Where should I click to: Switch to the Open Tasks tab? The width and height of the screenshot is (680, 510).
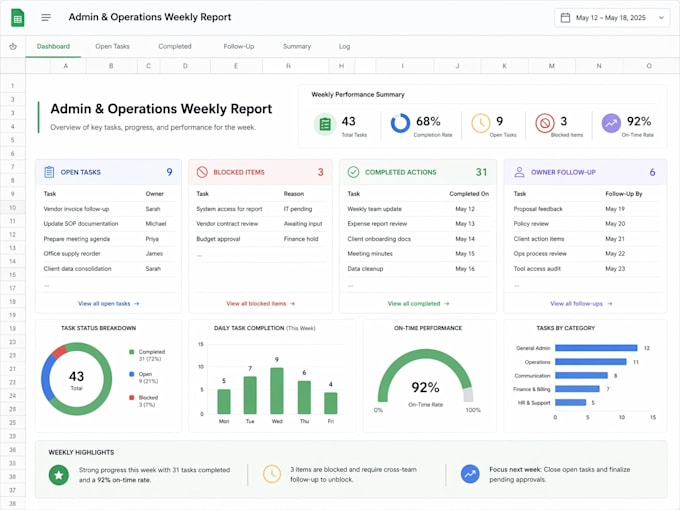coord(112,46)
